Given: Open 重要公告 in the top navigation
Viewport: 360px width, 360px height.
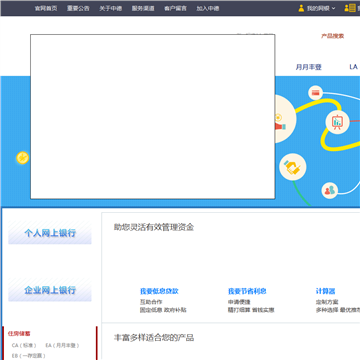Looking at the screenshot, I should [78, 8].
